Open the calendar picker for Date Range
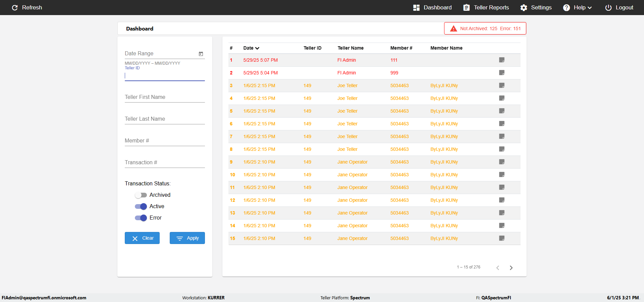Screen dimensions: 644x302 click(x=201, y=54)
